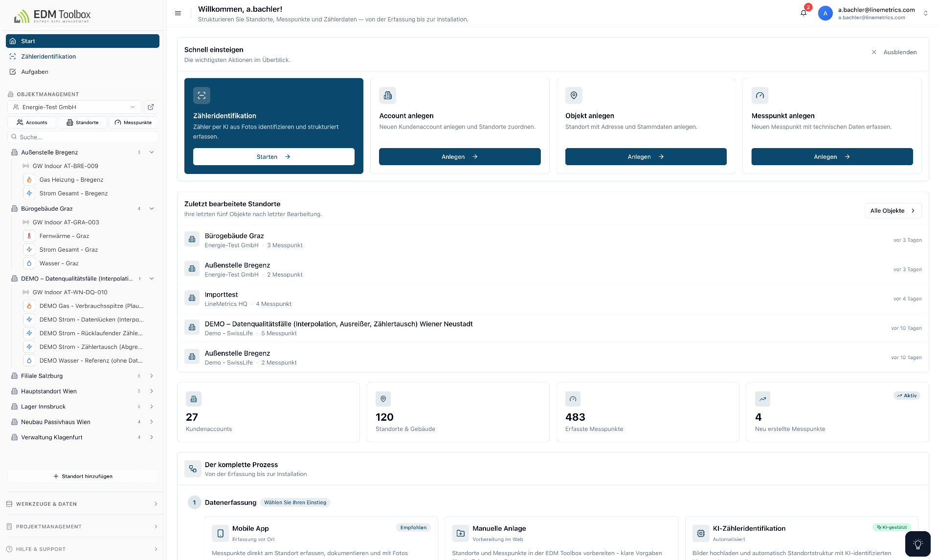The image size is (939, 560).
Task: Click the thermometer icon of Fernwärme - Graz
Action: tap(29, 236)
